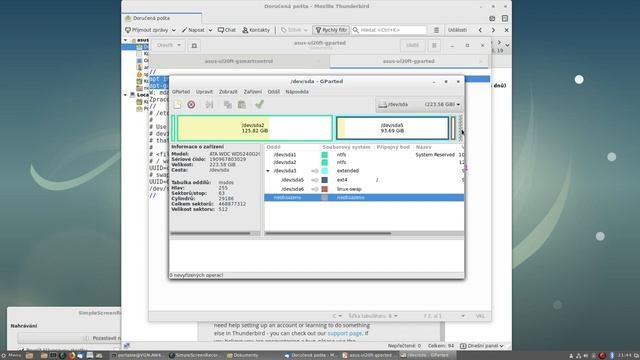Select the /dev/sda2 block in disk map
The image size is (640, 360).
[x=255, y=128]
